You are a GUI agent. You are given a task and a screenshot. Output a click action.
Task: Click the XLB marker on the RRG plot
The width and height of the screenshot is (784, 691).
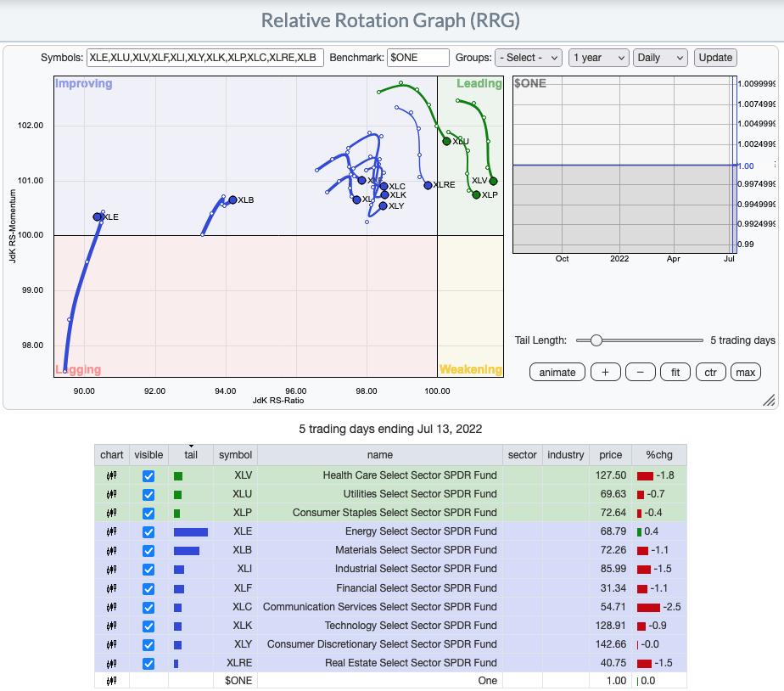point(232,199)
